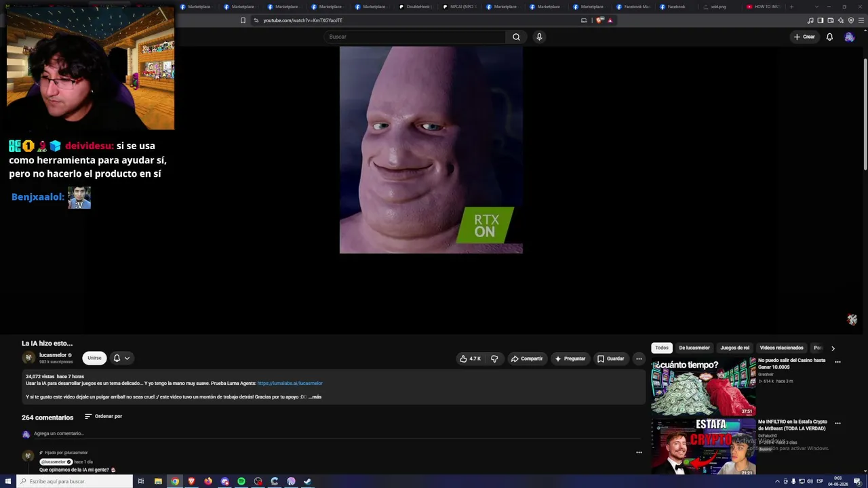Open Spotify from the taskbar

point(241,481)
